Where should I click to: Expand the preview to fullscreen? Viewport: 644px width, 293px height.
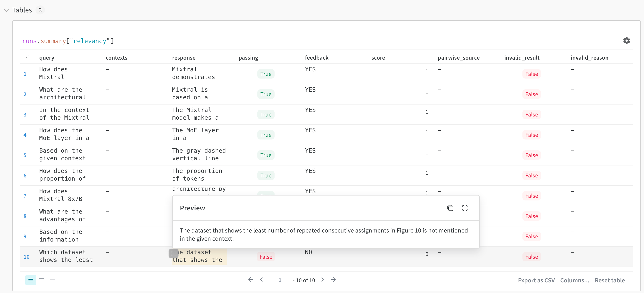[x=465, y=208]
